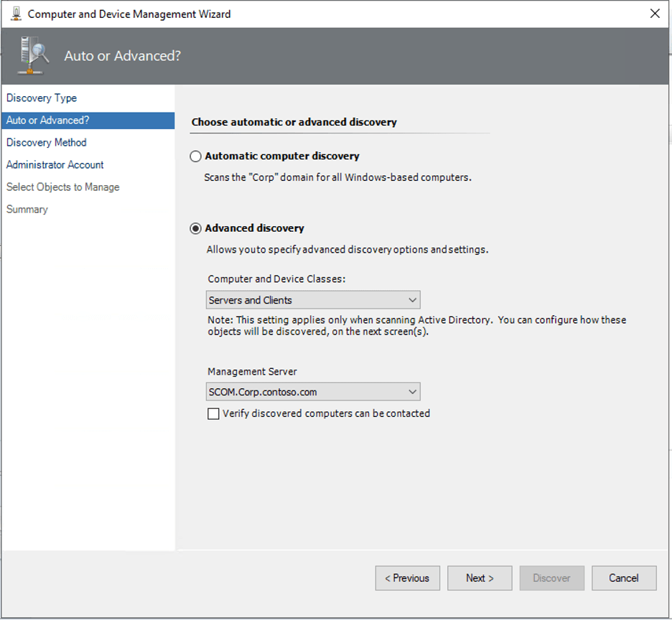The width and height of the screenshot is (672, 620).
Task: Select the Advanced discovery radio button
Action: click(195, 228)
